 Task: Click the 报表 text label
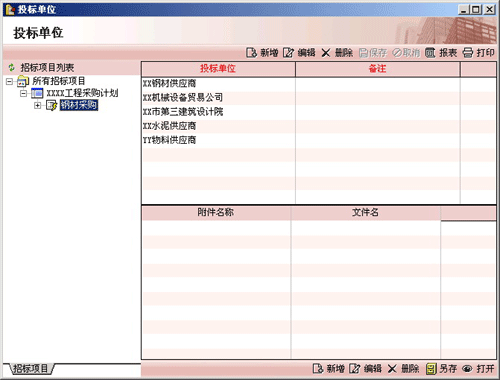point(448,53)
